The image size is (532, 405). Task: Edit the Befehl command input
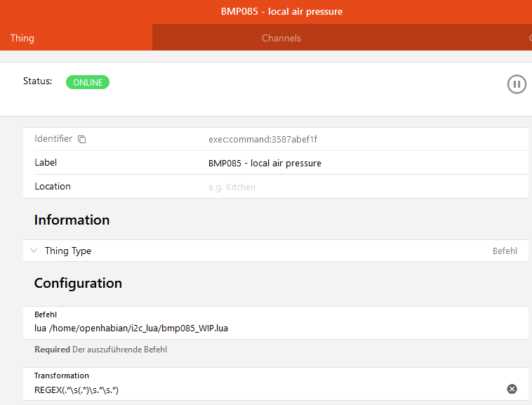[x=276, y=328]
